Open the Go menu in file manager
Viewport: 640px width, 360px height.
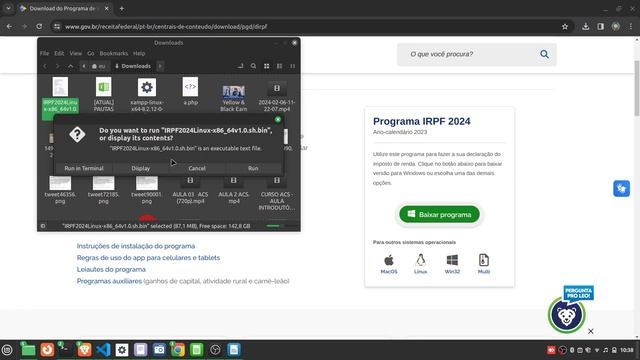pyautogui.click(x=91, y=53)
